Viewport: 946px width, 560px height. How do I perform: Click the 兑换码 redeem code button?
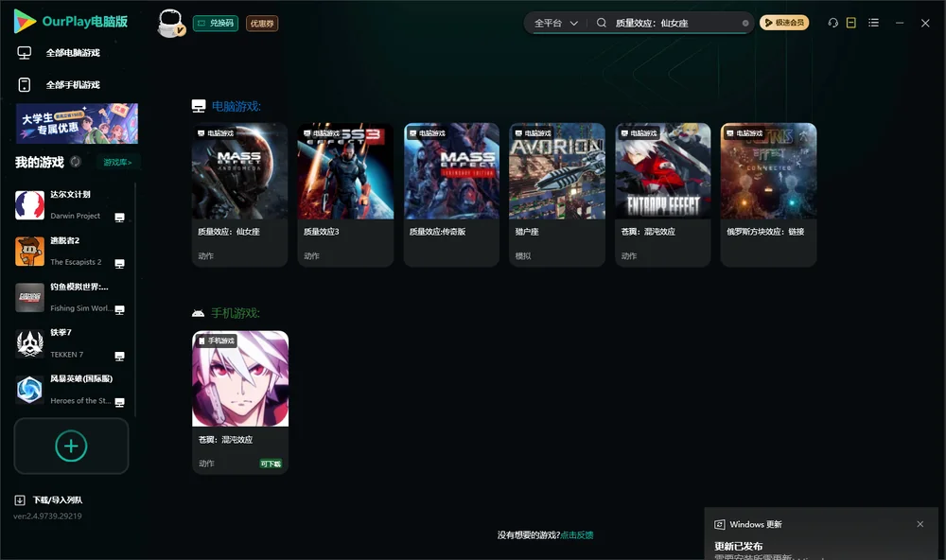[x=216, y=23]
